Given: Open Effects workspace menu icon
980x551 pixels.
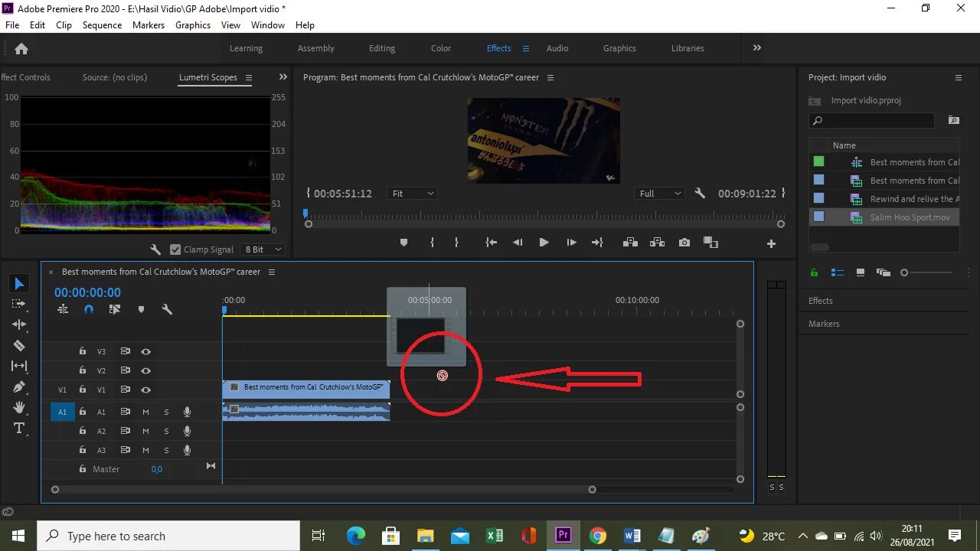Looking at the screenshot, I should (x=526, y=48).
